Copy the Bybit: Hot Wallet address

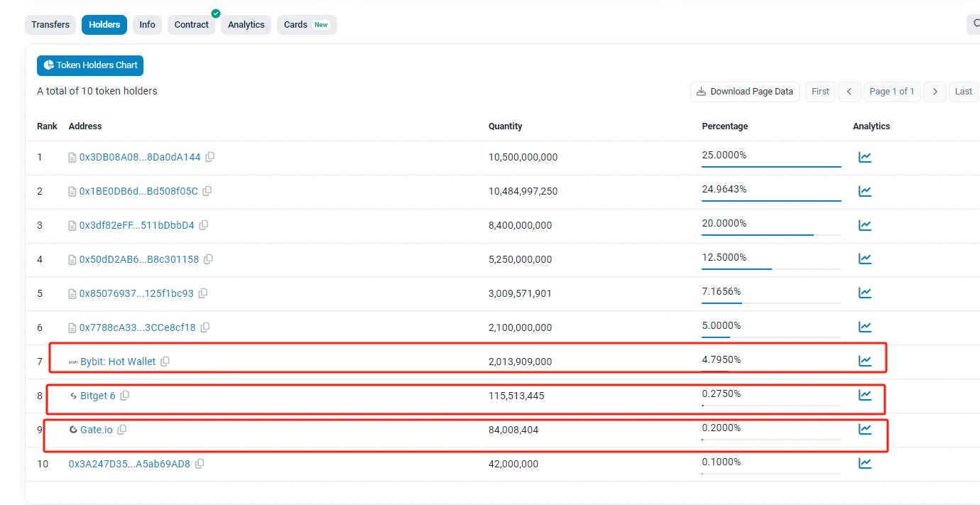click(x=165, y=362)
